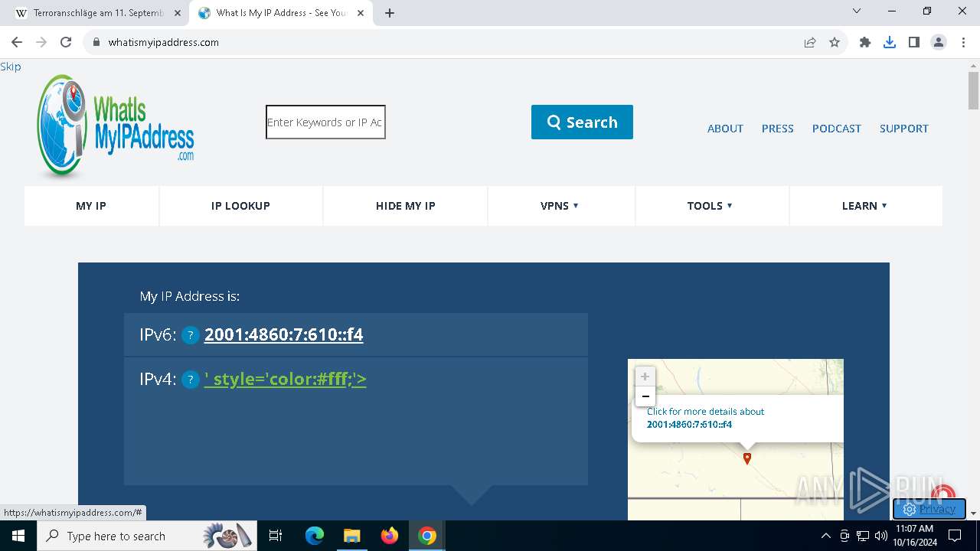This screenshot has height=551, width=980.
Task: Click the map popup address details link
Action: click(705, 418)
